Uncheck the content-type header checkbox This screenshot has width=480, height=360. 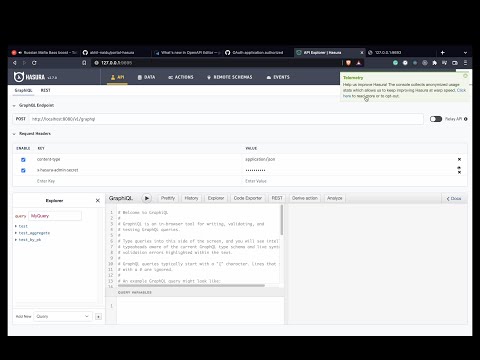pyautogui.click(x=23, y=160)
